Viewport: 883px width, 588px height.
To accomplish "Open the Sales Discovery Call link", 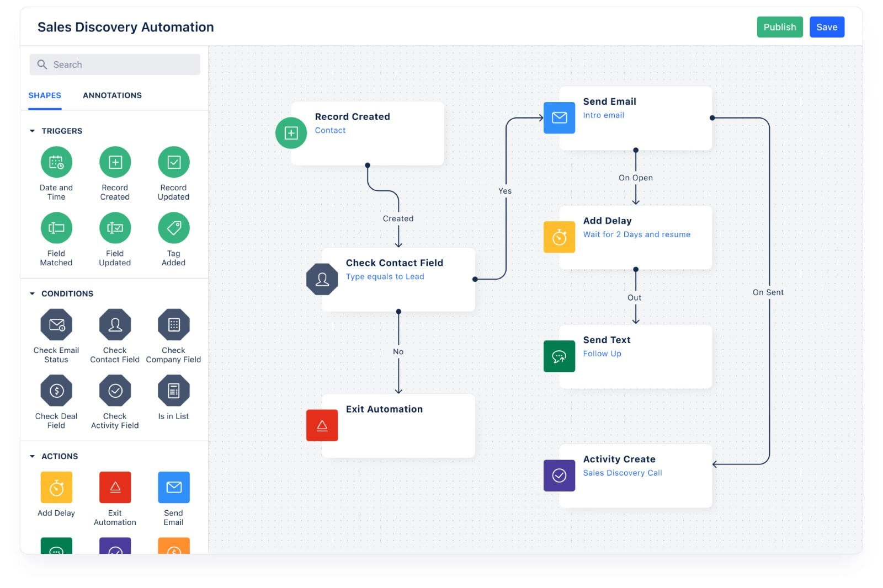I will [x=622, y=473].
